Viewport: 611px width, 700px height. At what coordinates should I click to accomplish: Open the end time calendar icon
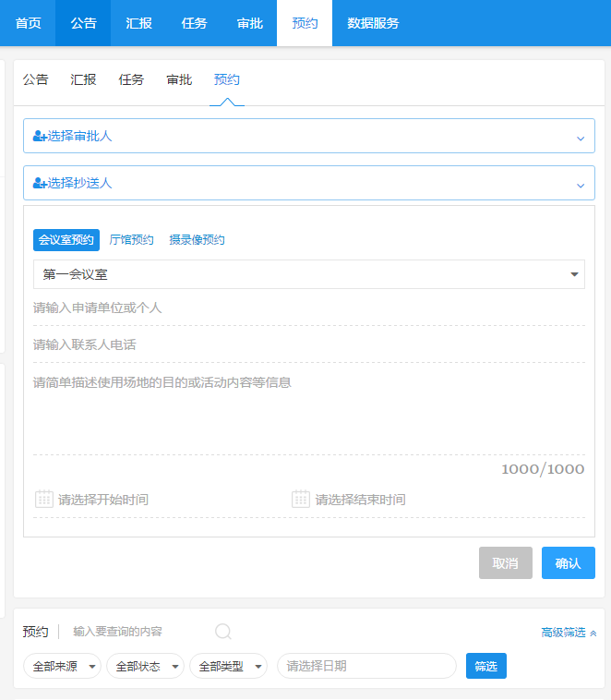click(301, 499)
